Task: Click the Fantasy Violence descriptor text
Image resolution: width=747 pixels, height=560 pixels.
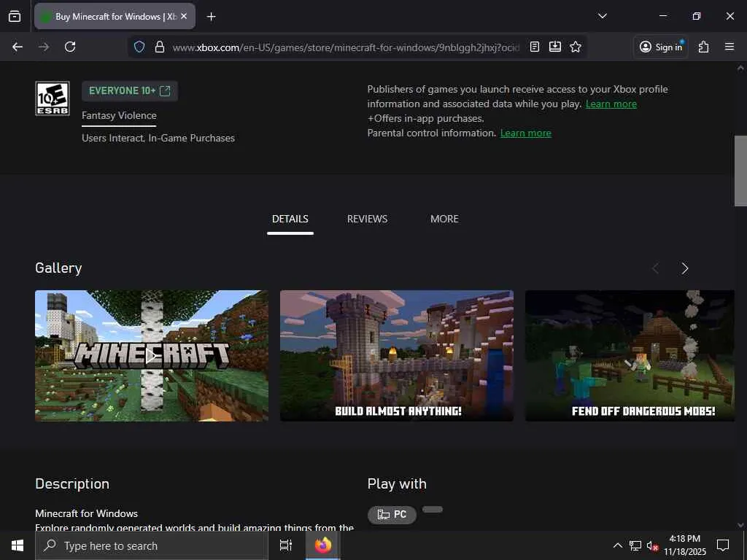Action: click(x=119, y=116)
